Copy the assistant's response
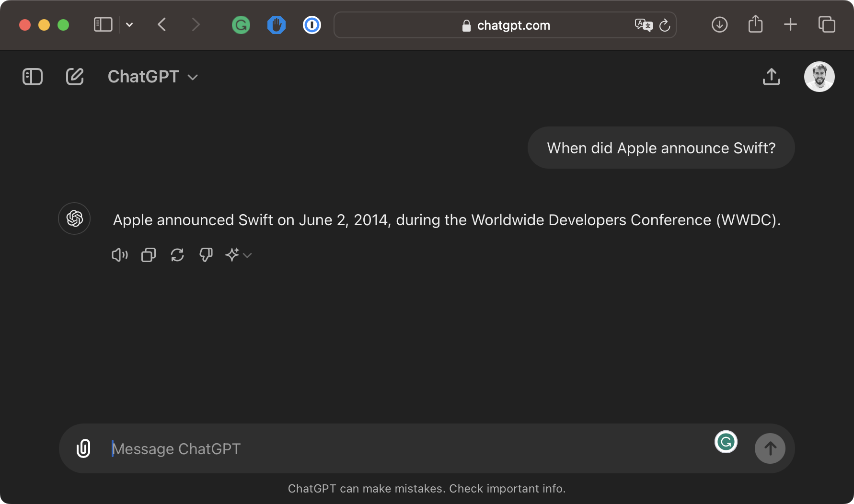 pos(149,255)
